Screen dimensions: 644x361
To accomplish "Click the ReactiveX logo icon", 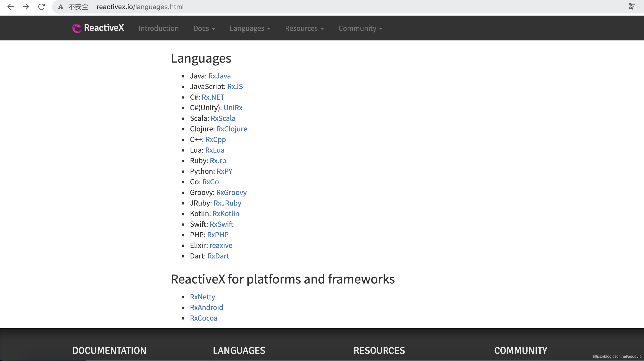I will [x=77, y=28].
